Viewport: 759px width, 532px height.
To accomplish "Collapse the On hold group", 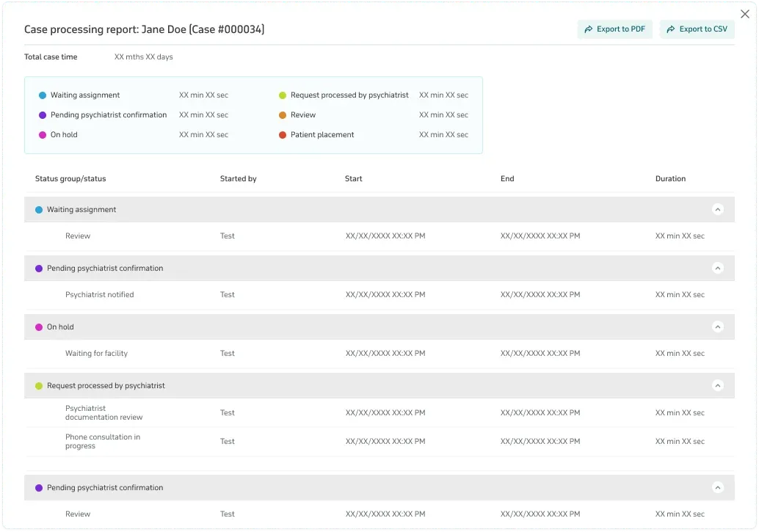I will [x=718, y=327].
